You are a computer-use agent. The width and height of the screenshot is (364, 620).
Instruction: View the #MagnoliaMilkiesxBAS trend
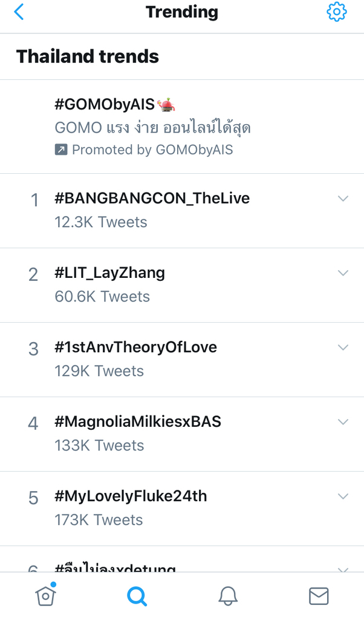[138, 422]
